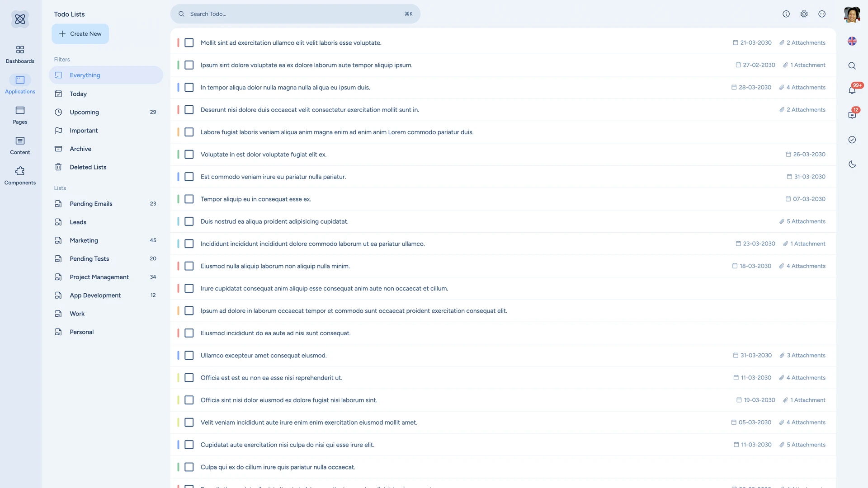Select the Everything filter
Image resolution: width=868 pixels, height=488 pixels.
point(106,75)
